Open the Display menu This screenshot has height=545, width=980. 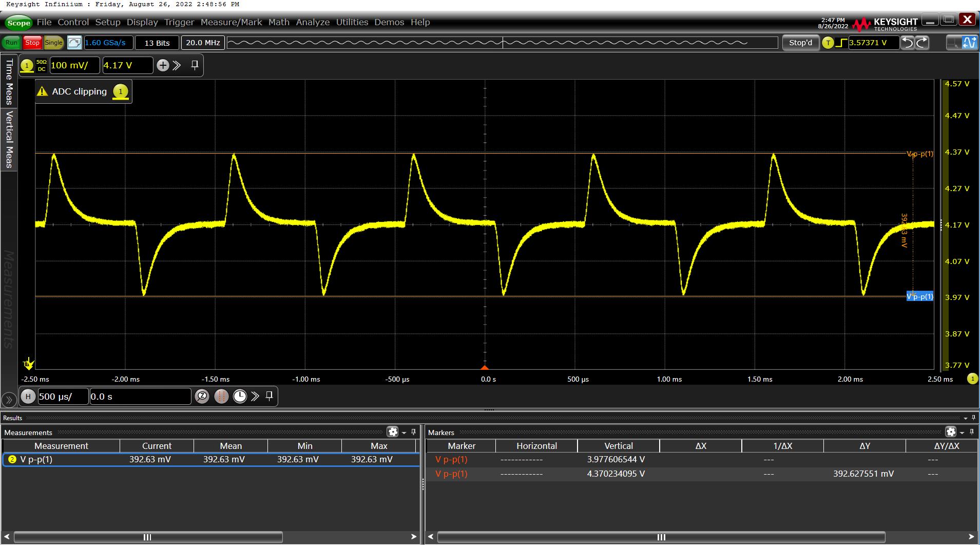[142, 22]
